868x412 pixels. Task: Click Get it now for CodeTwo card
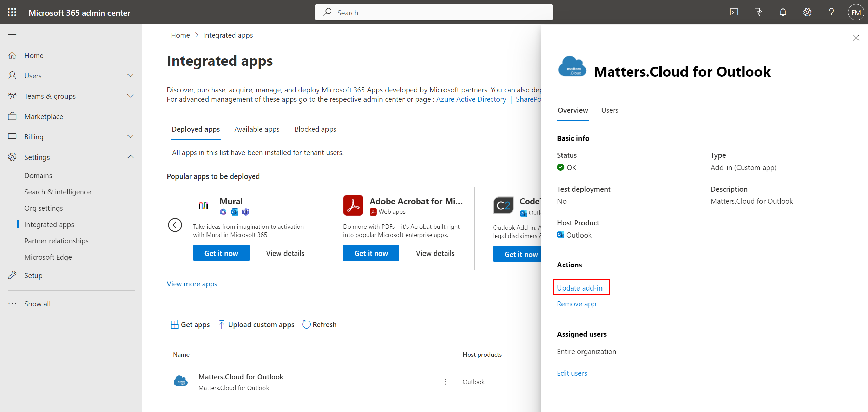[517, 254]
